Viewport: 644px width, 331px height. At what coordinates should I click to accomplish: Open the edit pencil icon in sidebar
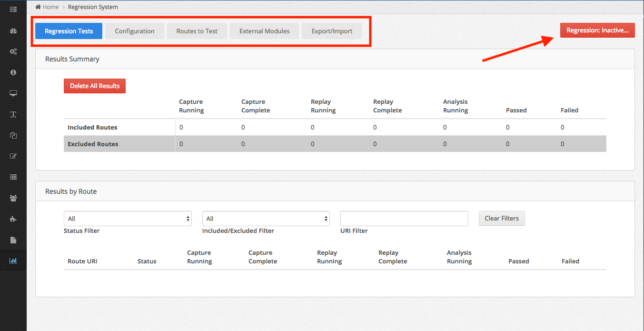(x=13, y=156)
